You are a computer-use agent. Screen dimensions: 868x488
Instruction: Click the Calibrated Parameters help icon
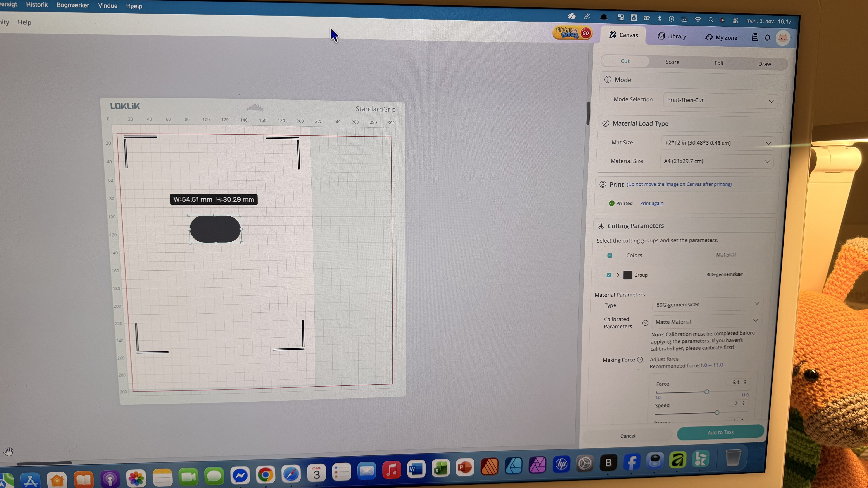point(645,323)
